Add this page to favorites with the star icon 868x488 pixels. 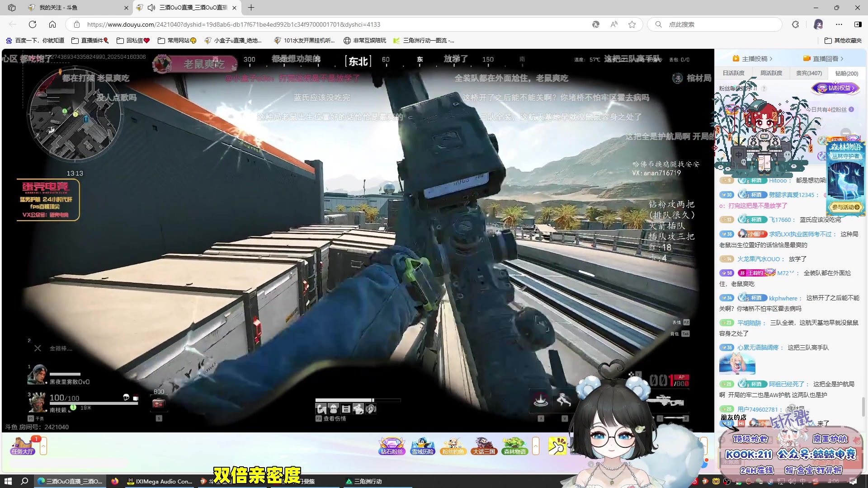click(x=632, y=24)
